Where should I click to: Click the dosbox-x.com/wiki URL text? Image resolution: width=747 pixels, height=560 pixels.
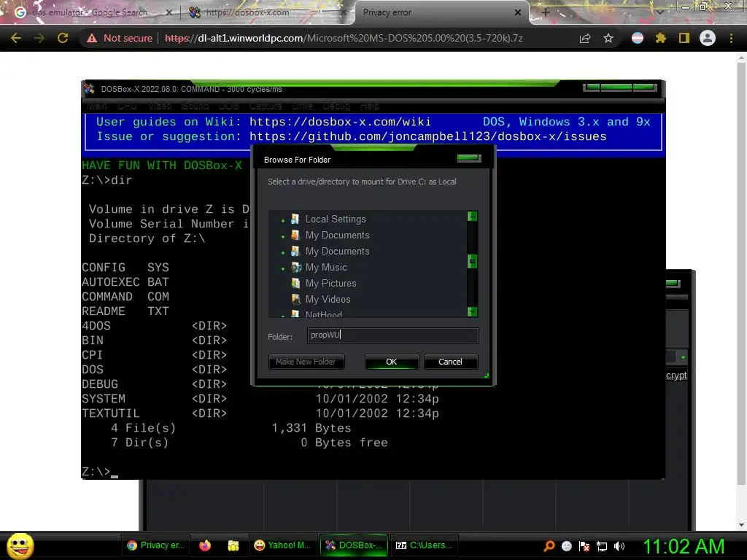click(x=340, y=122)
